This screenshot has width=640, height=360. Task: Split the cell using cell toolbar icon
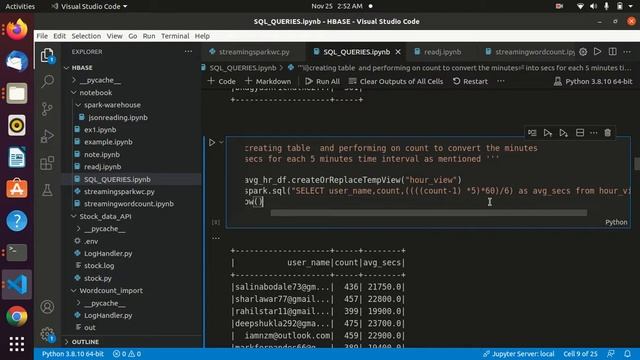point(580,133)
